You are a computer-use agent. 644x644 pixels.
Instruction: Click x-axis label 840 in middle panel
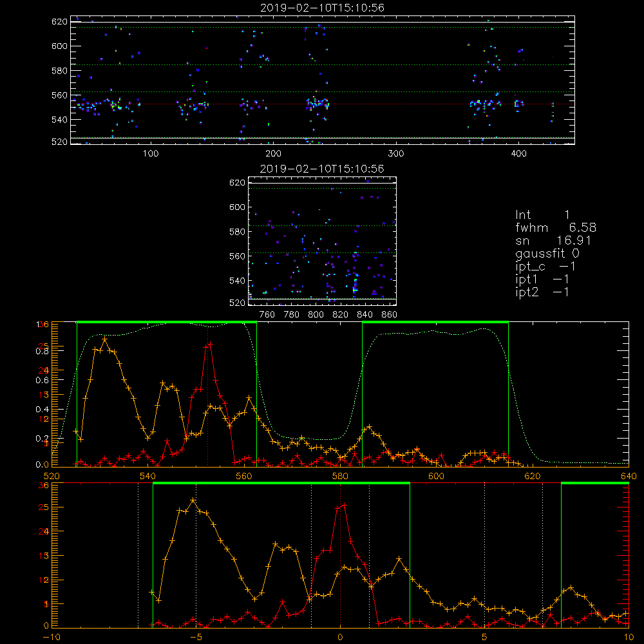coord(365,315)
